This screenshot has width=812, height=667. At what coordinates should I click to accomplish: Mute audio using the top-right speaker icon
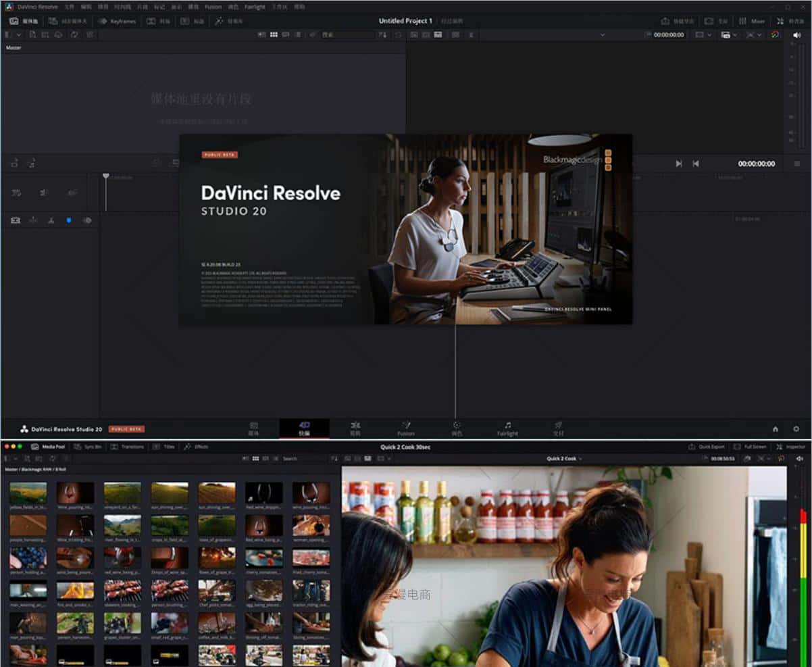pyautogui.click(x=796, y=34)
